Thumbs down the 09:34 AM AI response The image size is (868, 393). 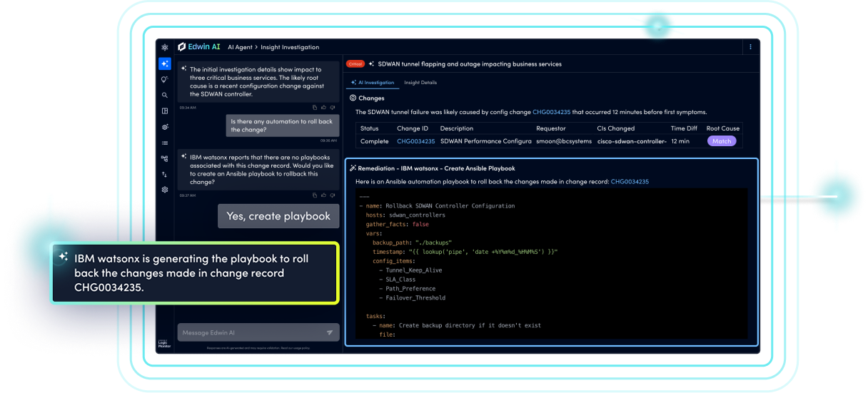333,108
